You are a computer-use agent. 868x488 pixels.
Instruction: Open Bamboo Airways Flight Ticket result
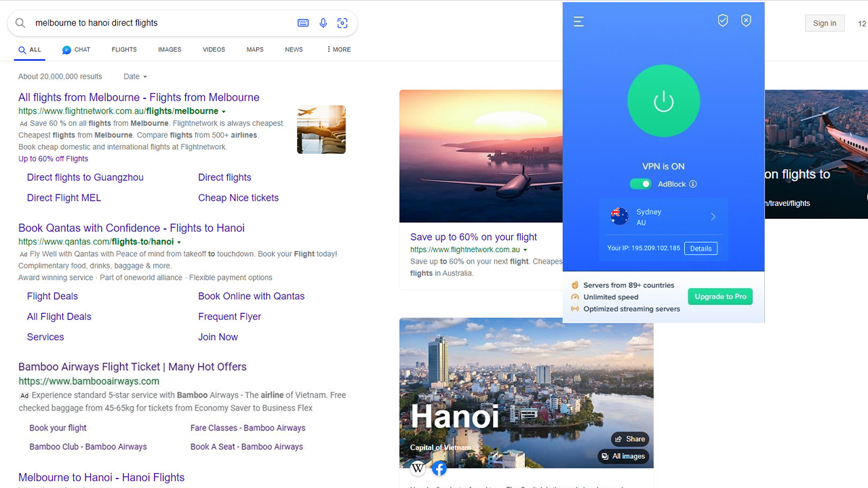click(132, 367)
